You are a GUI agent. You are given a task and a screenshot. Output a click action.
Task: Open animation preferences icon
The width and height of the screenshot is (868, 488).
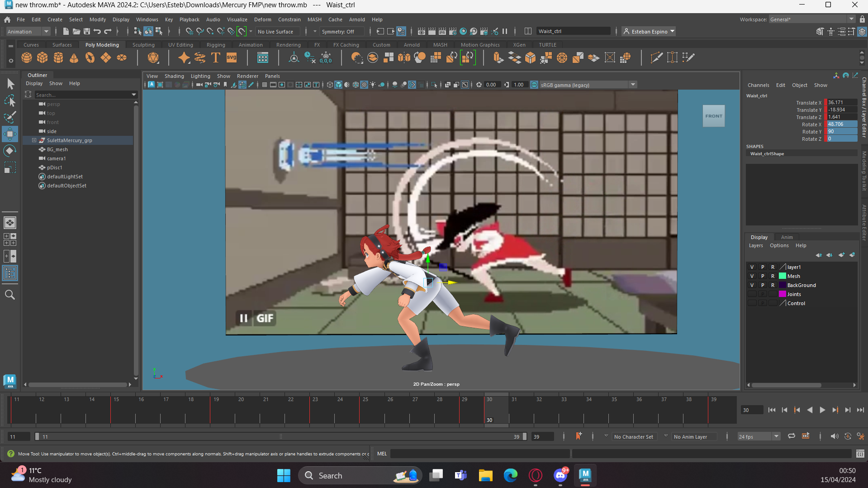tap(861, 436)
